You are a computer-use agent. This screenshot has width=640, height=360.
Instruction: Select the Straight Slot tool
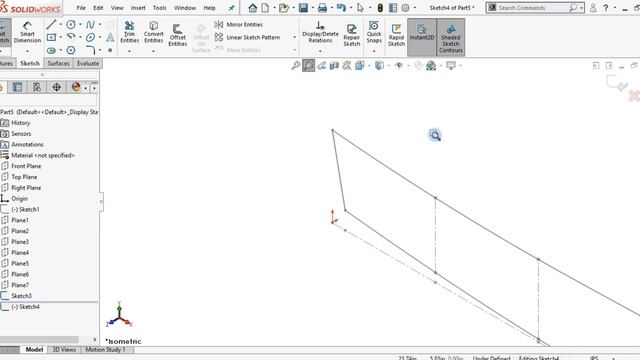tap(51, 50)
